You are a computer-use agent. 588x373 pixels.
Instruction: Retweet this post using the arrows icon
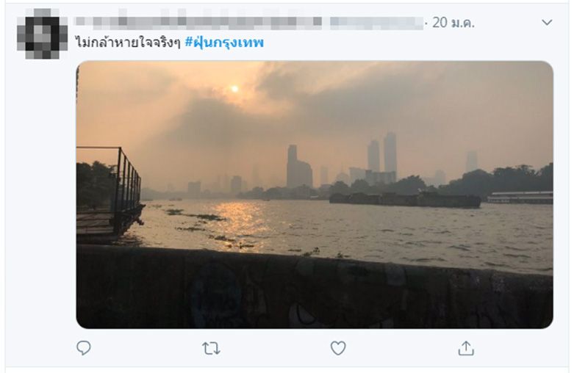click(x=211, y=348)
